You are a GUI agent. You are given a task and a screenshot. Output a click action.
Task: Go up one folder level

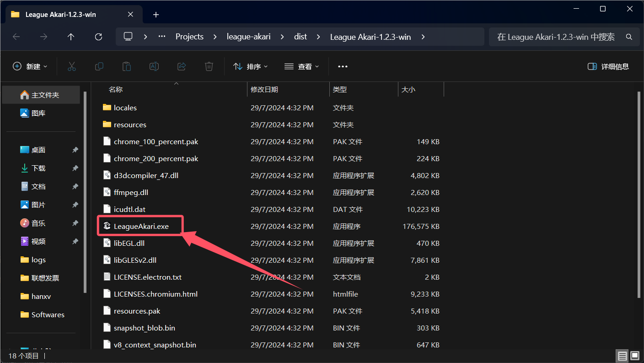click(71, 37)
